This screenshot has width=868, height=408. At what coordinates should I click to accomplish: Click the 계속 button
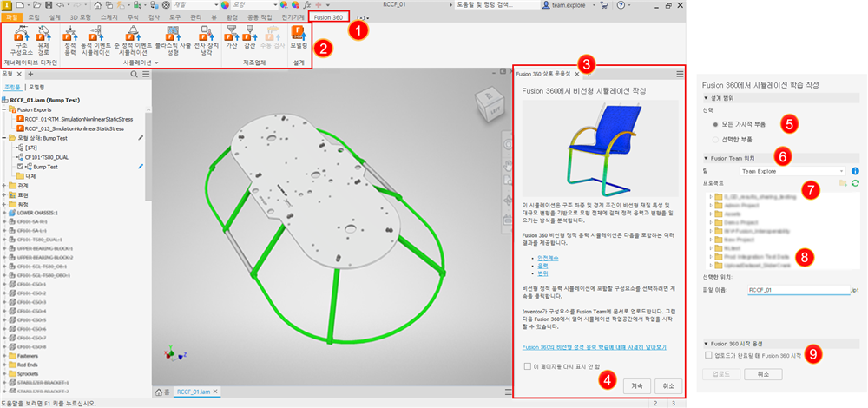(x=636, y=385)
